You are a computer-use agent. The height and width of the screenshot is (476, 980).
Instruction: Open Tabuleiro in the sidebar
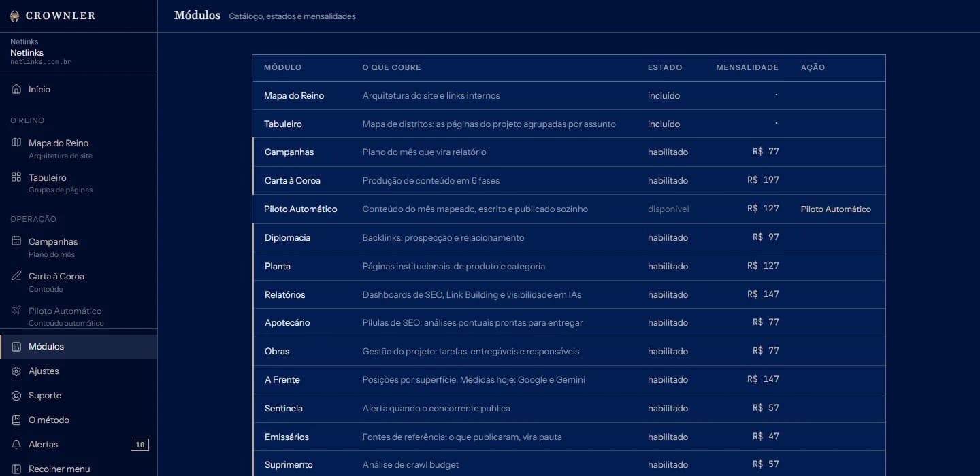coord(78,184)
